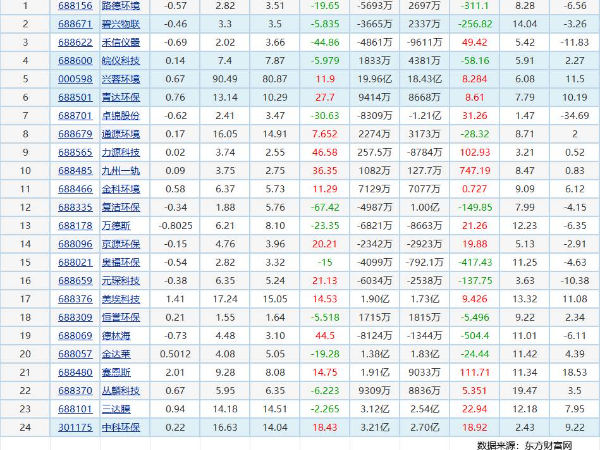Click the 碧兴物联 stock name link
The image size is (600, 450).
click(121, 24)
